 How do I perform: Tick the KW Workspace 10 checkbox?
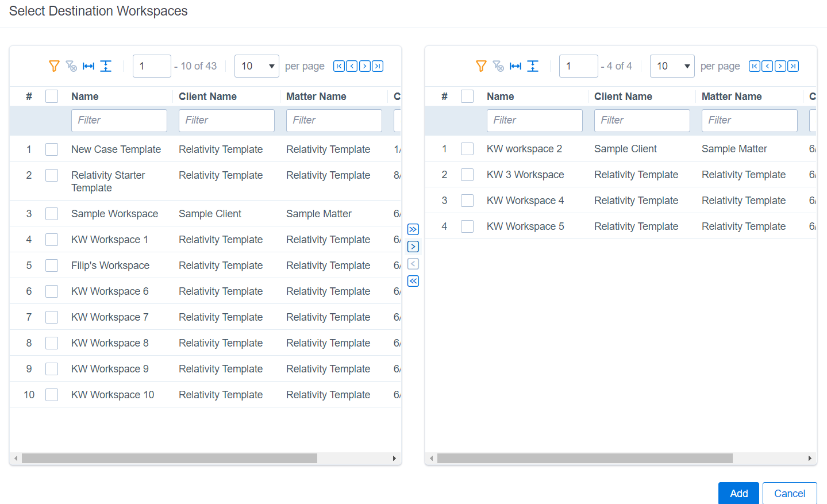click(52, 395)
